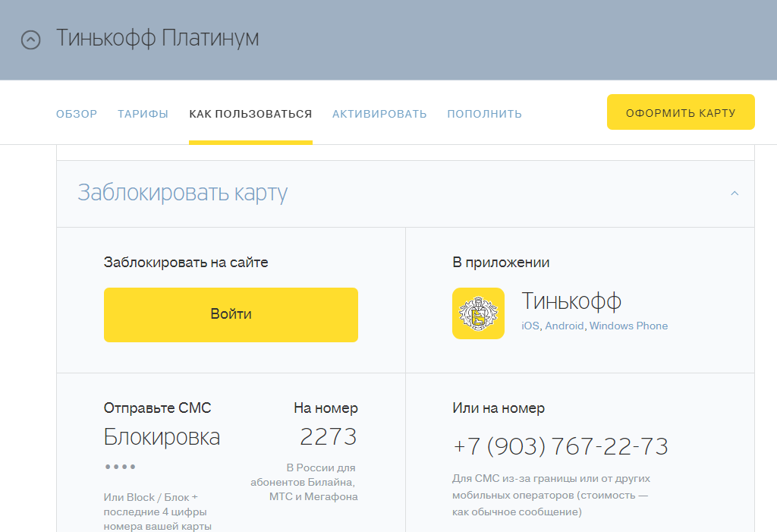Click the Блокировка SMS keyword text
Image resolution: width=777 pixels, height=532 pixels.
162,437
